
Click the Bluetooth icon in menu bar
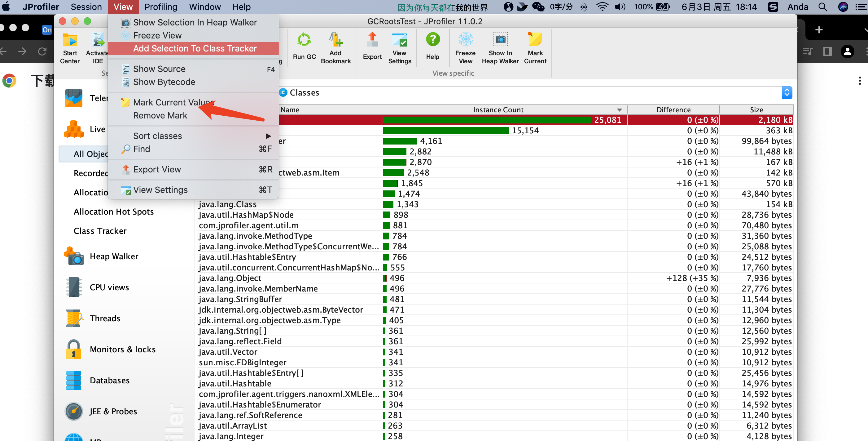click(584, 7)
